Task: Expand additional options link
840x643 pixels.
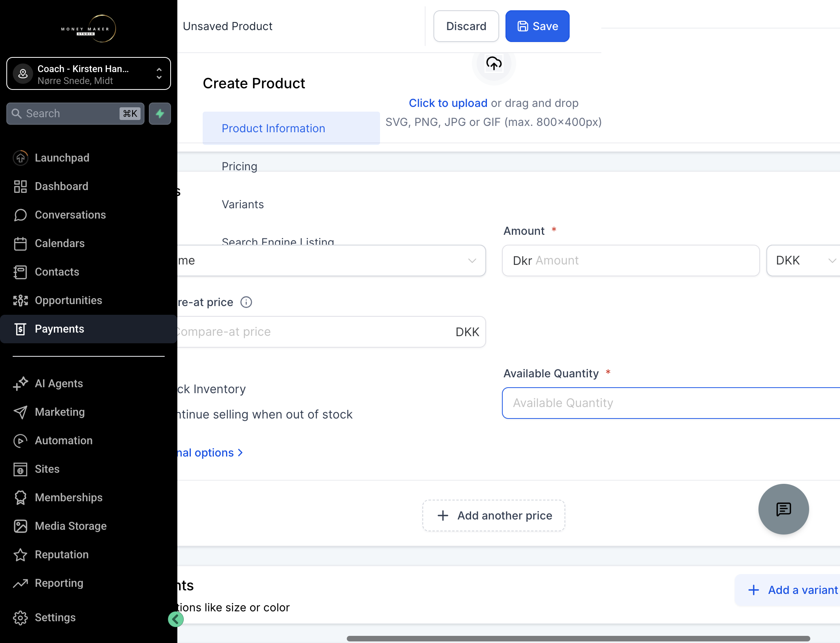Action: (x=210, y=453)
